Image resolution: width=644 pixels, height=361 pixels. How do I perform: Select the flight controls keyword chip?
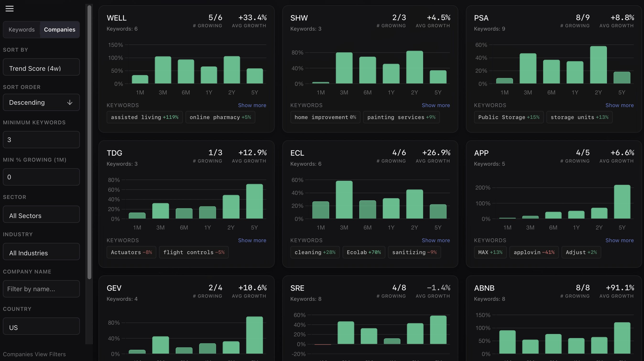(194, 252)
